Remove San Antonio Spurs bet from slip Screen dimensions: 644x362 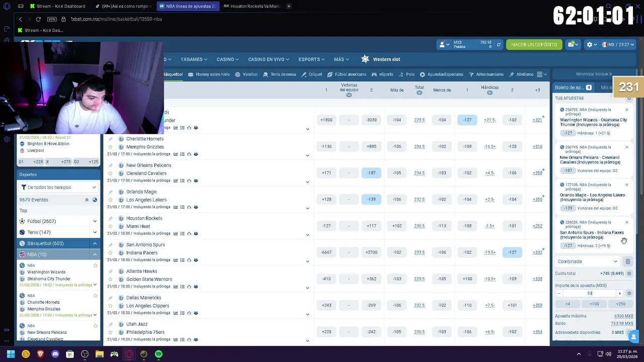coord(626,222)
